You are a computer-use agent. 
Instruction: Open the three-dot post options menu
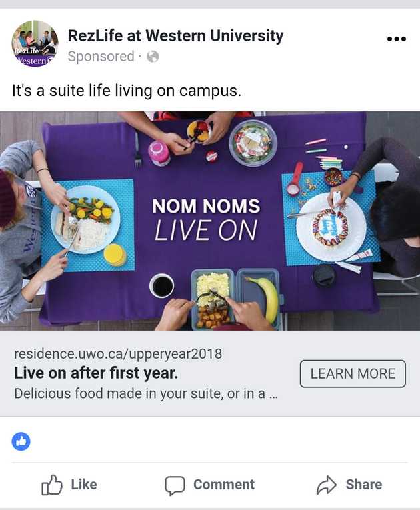pyautogui.click(x=397, y=39)
